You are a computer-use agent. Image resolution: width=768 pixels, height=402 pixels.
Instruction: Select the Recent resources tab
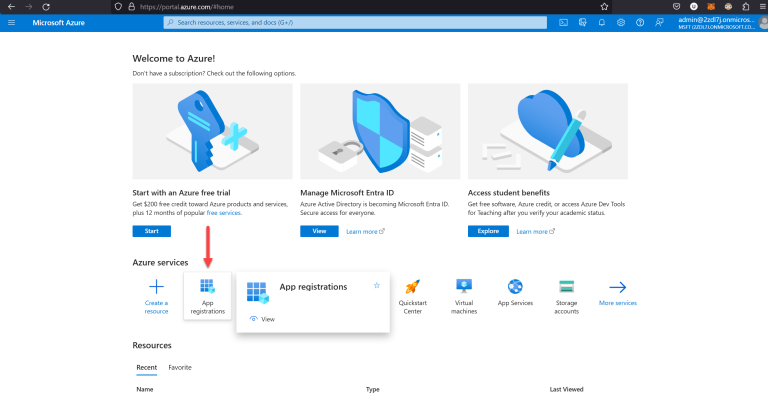pos(146,367)
